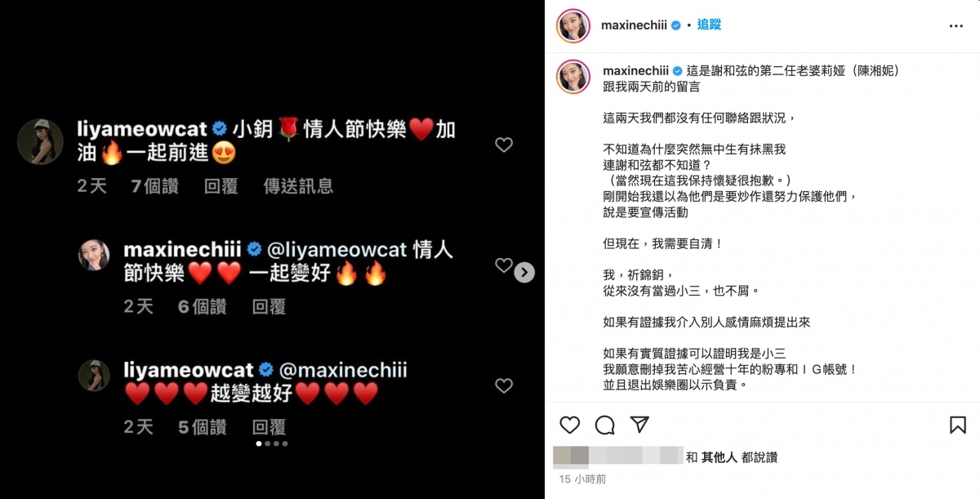980x499 pixels.
Task: Click 傳送訊息 under the first comment
Action: (x=298, y=186)
